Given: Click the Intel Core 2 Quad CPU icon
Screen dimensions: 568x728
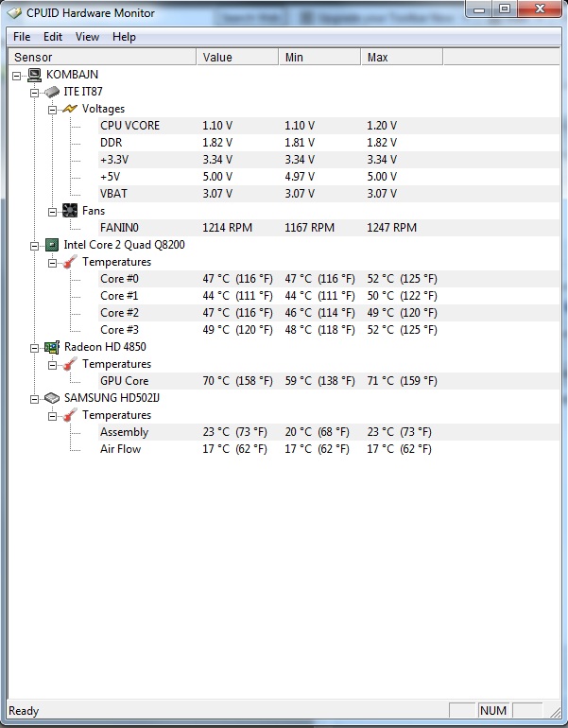Looking at the screenshot, I should click(52, 245).
